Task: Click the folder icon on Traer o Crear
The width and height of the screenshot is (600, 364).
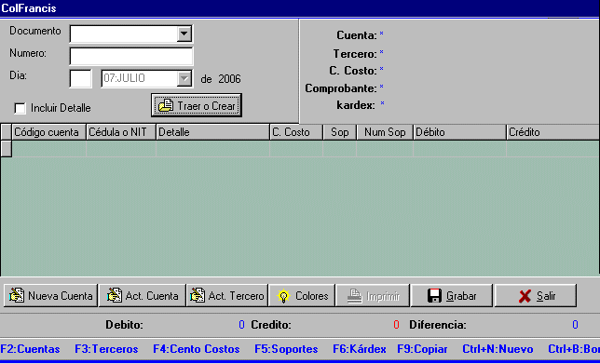Action: coord(166,105)
